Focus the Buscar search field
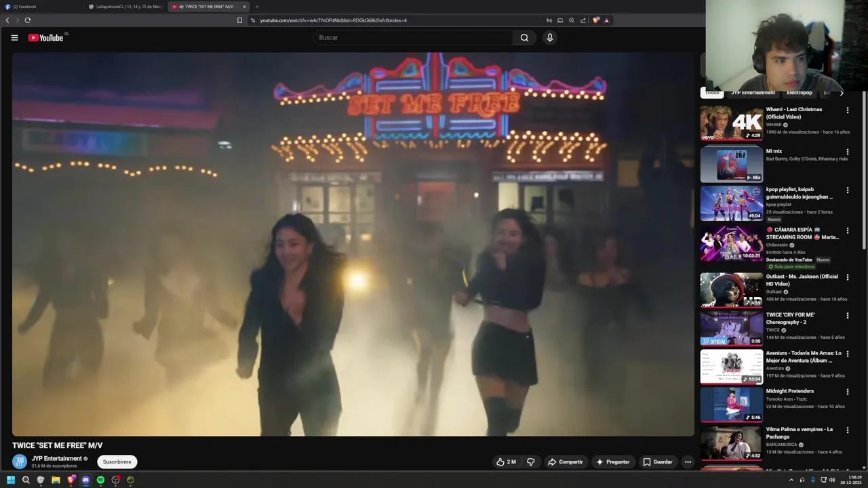The width and height of the screenshot is (868, 488). [x=414, y=38]
